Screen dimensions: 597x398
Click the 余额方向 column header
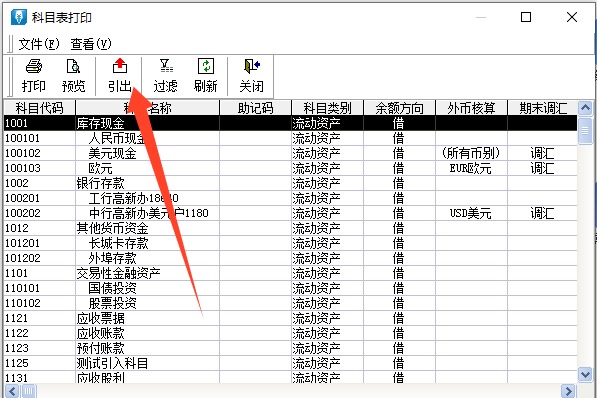coord(399,108)
